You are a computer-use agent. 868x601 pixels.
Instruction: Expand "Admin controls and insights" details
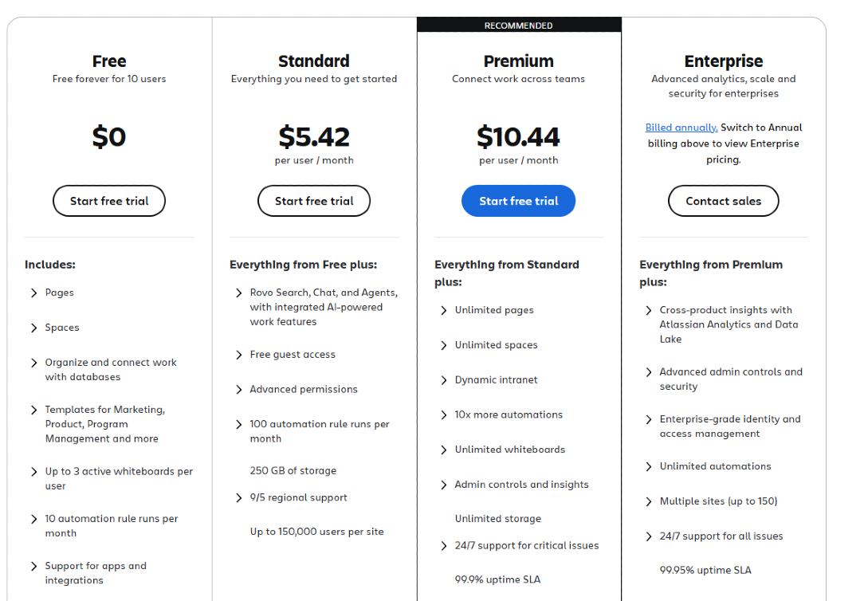click(521, 484)
